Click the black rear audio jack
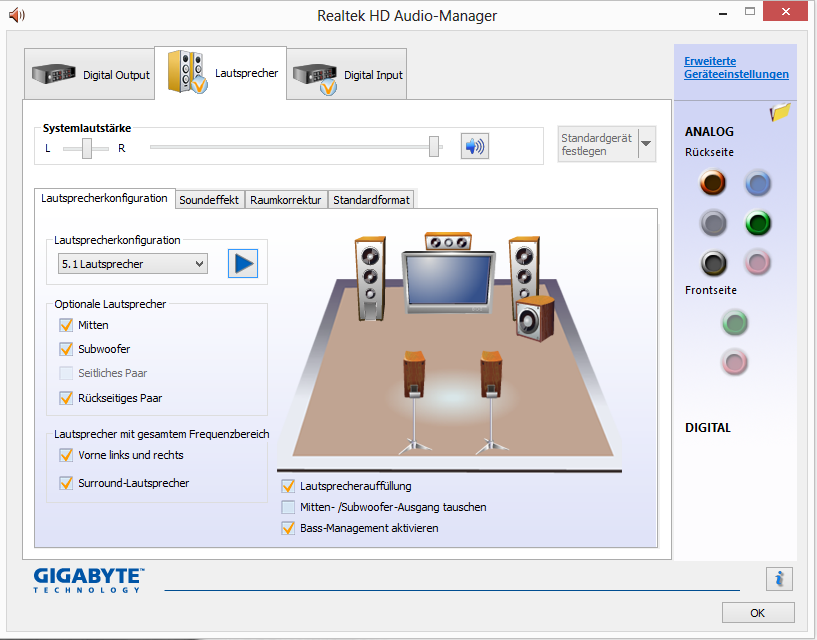Screen dimensions: 817x640 coord(713,263)
